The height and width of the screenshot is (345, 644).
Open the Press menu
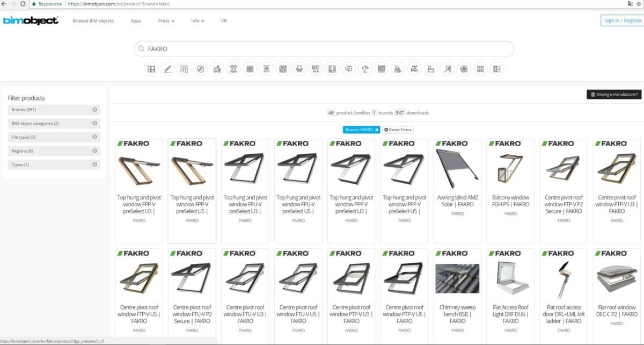165,20
